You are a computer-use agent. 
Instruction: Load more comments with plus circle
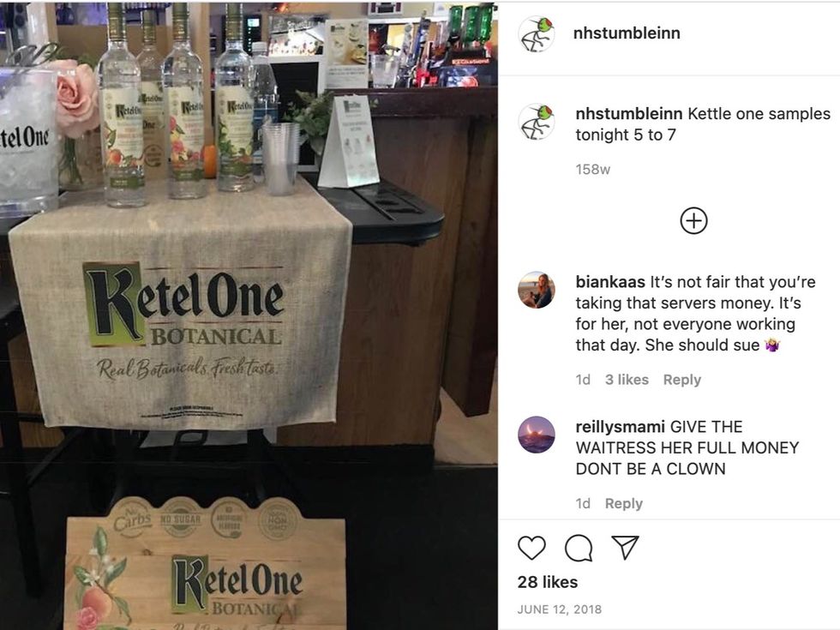693,221
